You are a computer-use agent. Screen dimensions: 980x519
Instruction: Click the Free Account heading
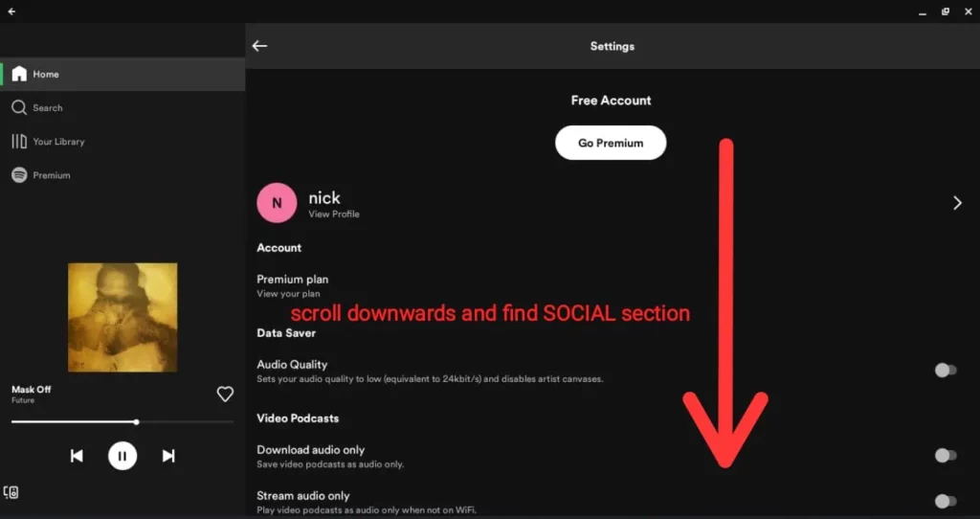(x=611, y=100)
